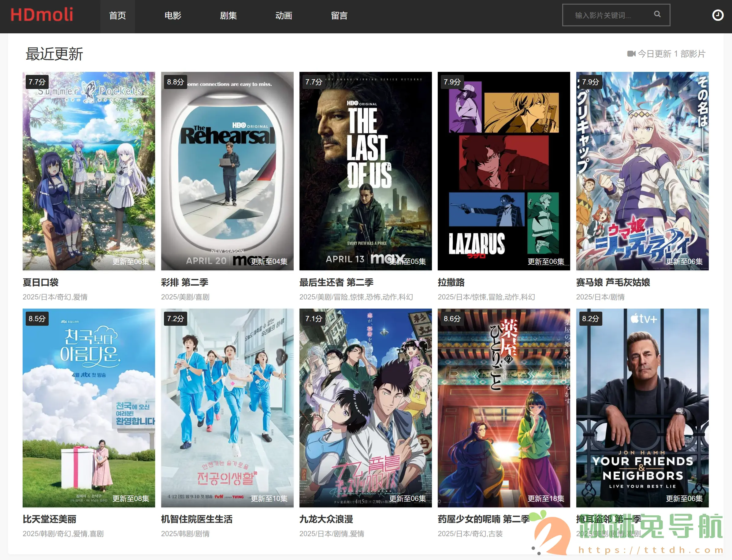Click 2025/日本/奇幻,古装 under 药屋少女
The width and height of the screenshot is (732, 560).
[470, 534]
